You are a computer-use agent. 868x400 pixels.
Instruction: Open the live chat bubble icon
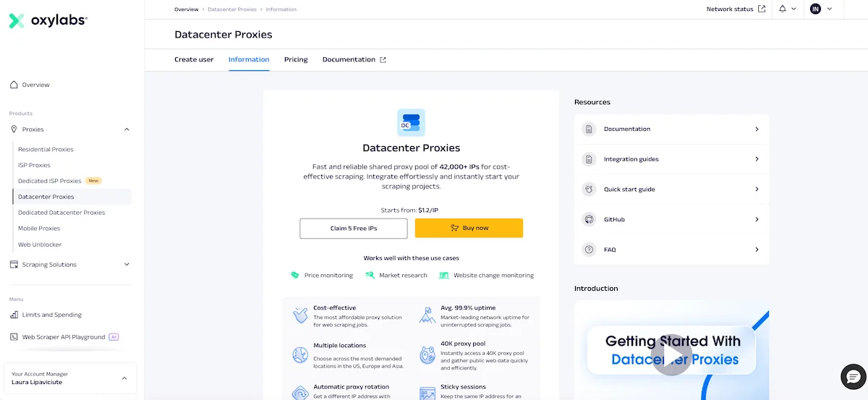[854, 376]
